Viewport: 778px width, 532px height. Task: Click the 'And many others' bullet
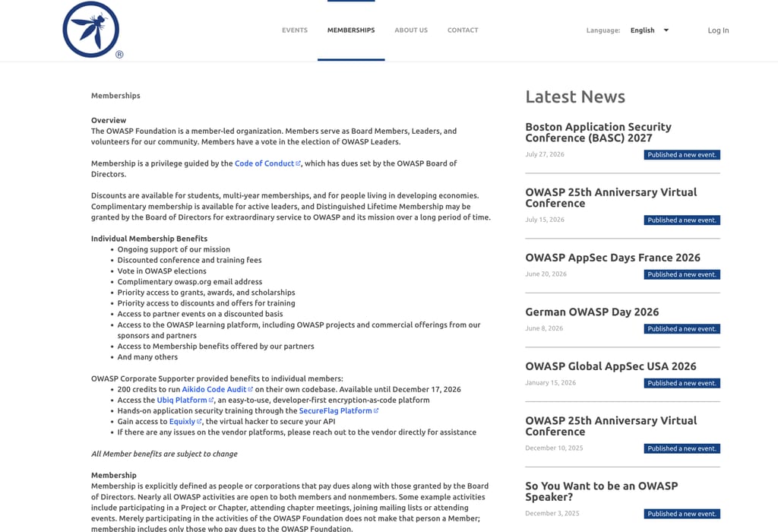click(147, 356)
